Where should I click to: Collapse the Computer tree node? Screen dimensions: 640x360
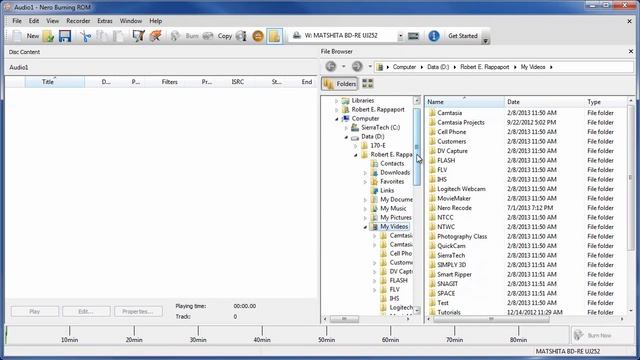pyautogui.click(x=337, y=119)
